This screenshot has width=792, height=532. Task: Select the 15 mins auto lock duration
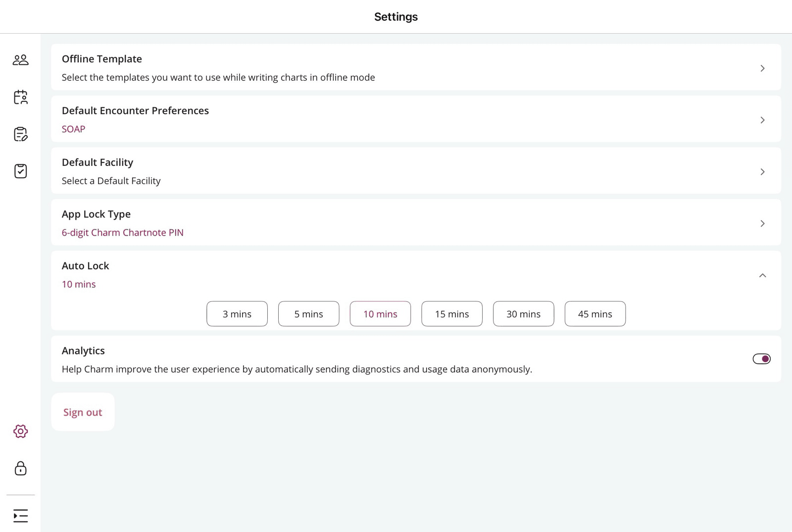[451, 314]
